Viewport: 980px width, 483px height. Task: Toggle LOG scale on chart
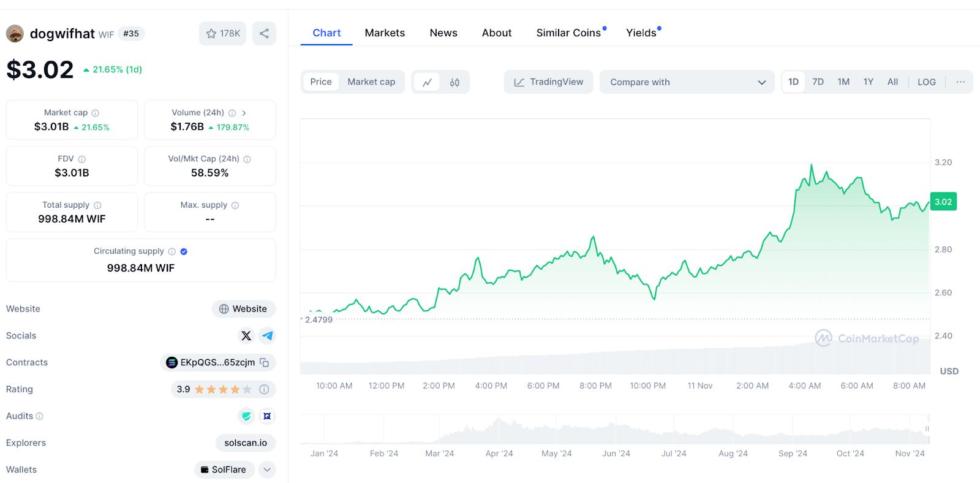927,82
